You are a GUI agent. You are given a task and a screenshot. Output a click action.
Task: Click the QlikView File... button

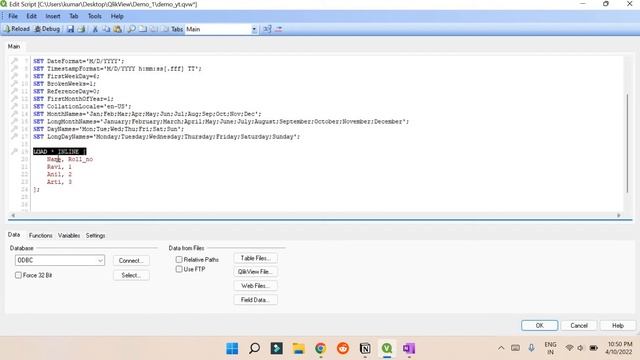point(256,271)
